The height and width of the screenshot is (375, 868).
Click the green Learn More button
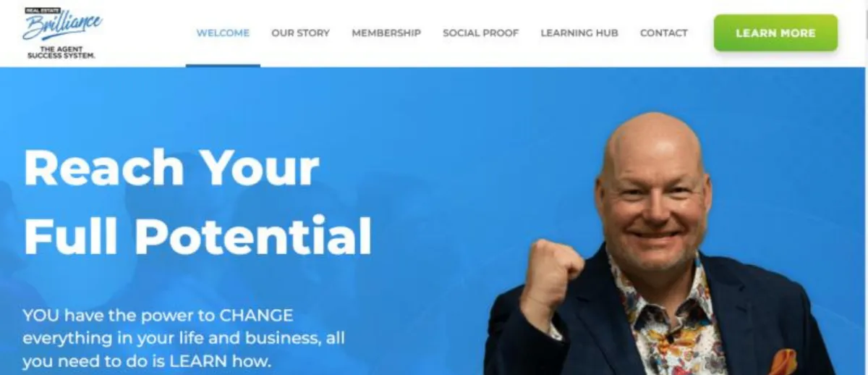[x=775, y=33]
